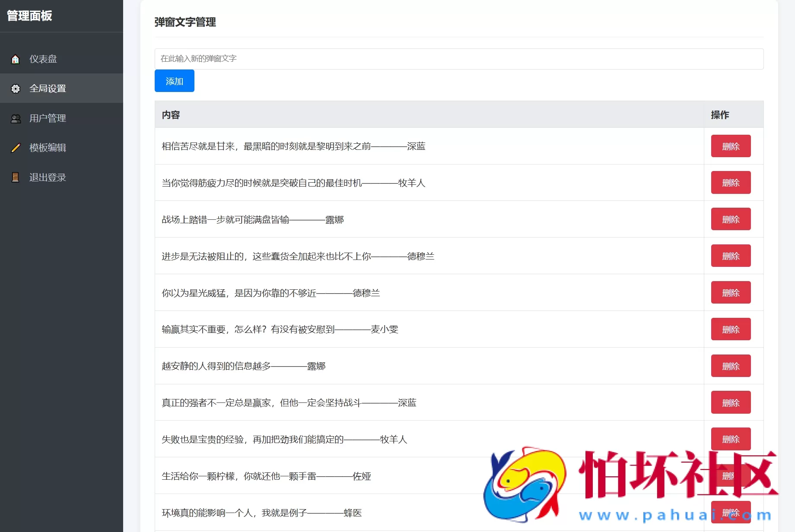The image size is (795, 532).
Task: Click the gear icon next to 全局设置
Action: pos(16,88)
